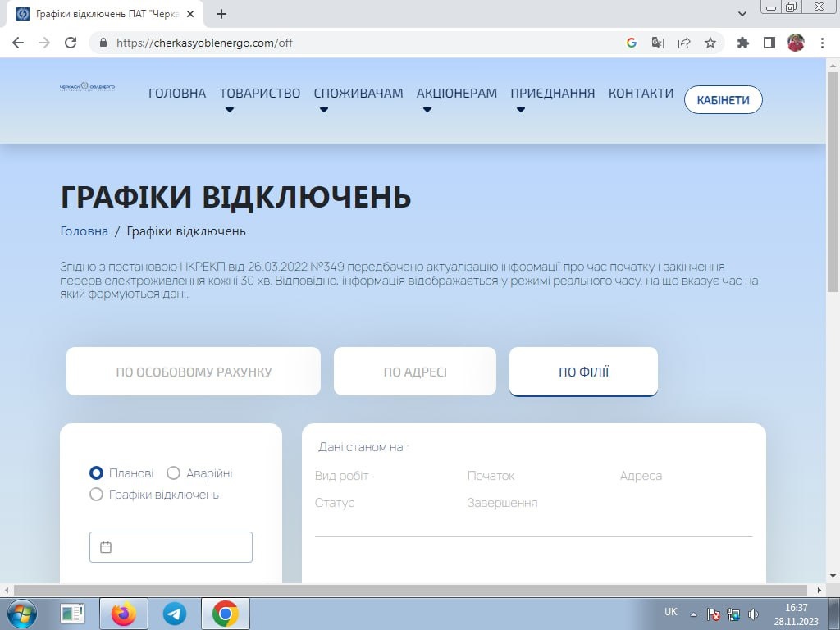Switch to the ПО ОСОБОВОМУ РАХУНКУ tab
840x630 pixels.
[194, 372]
